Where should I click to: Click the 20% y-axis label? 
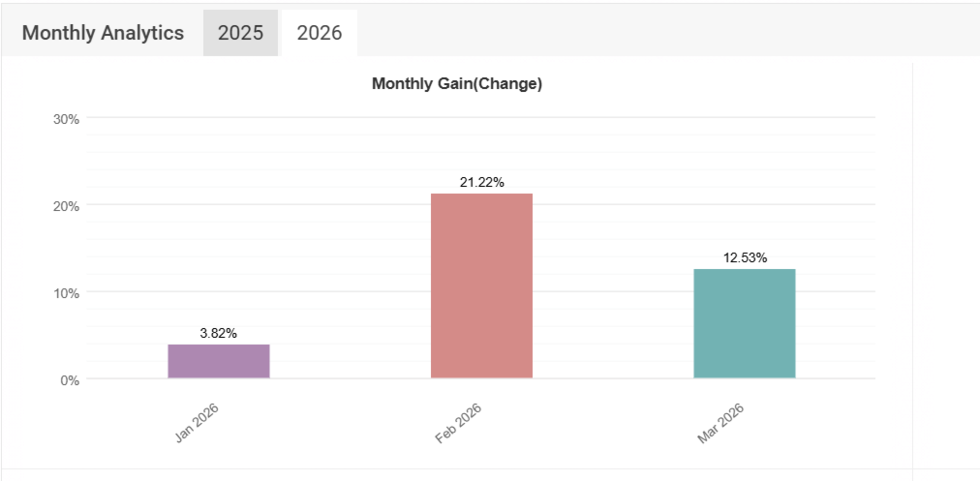coord(66,206)
